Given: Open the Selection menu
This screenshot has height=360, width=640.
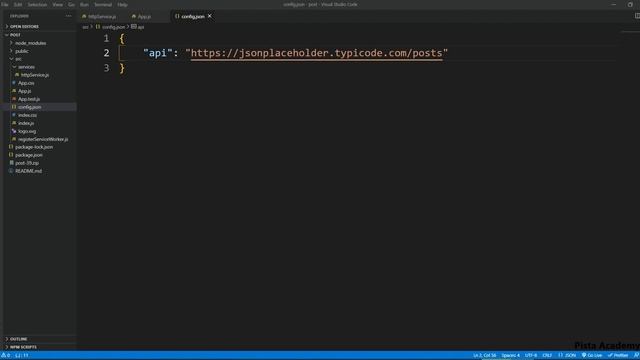Looking at the screenshot, I should click(37, 4).
